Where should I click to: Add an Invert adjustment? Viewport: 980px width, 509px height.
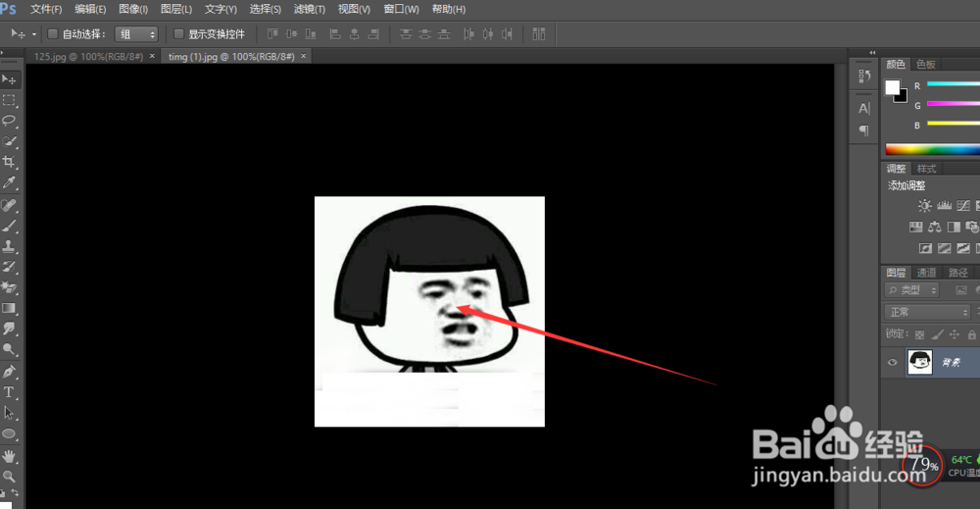pos(925,249)
